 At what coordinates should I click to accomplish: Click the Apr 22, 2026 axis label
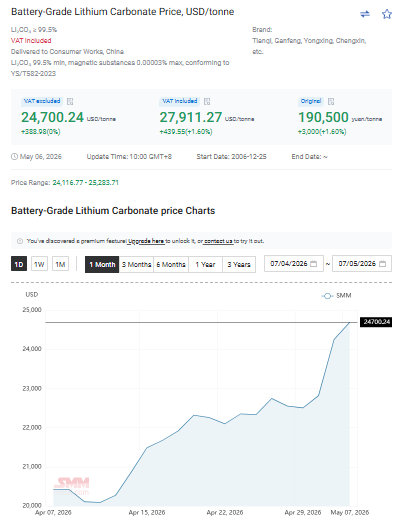225,513
